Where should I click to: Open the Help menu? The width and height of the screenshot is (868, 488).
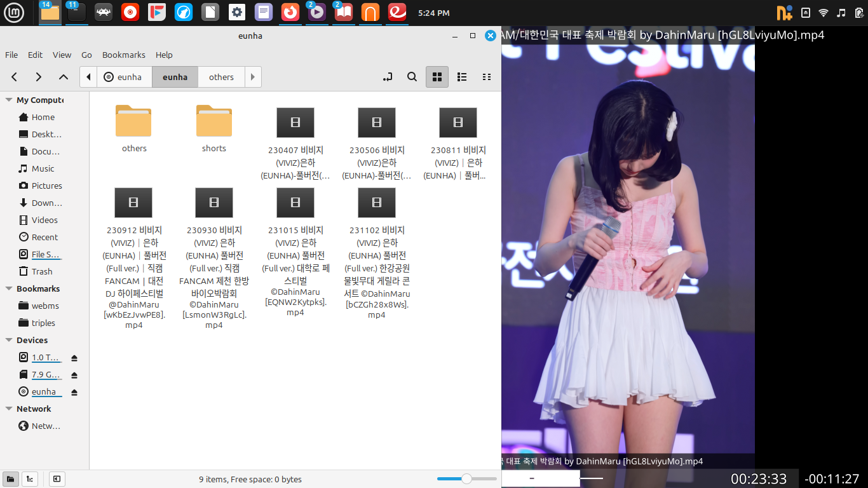tap(164, 55)
